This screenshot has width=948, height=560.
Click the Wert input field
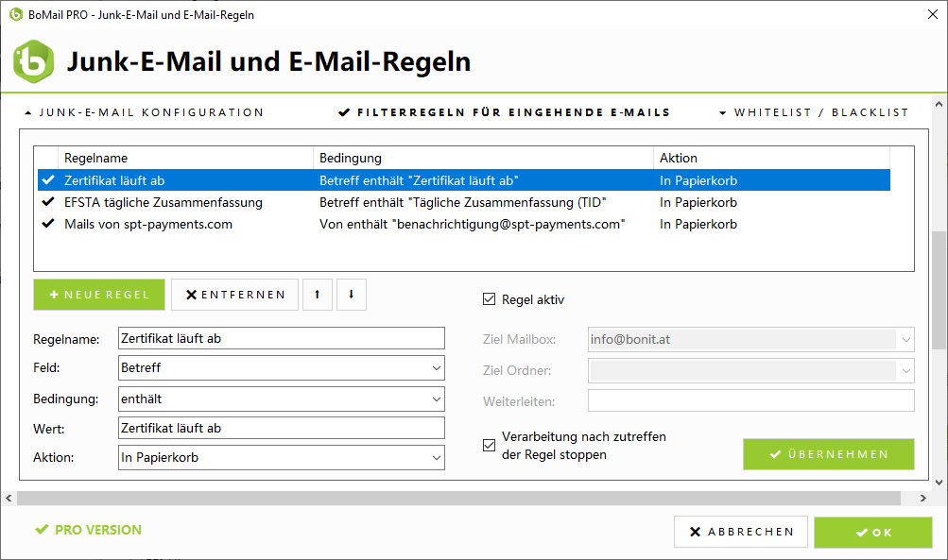click(x=281, y=429)
